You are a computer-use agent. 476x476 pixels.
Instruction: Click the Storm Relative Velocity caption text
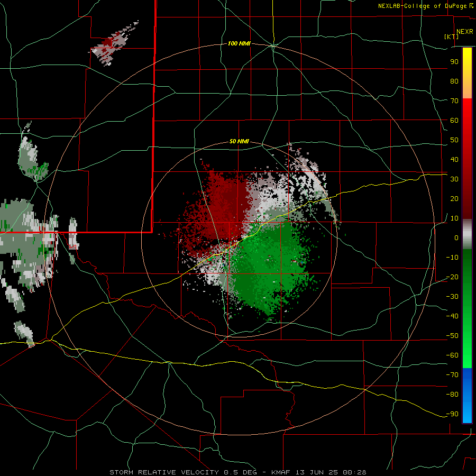[237, 472]
